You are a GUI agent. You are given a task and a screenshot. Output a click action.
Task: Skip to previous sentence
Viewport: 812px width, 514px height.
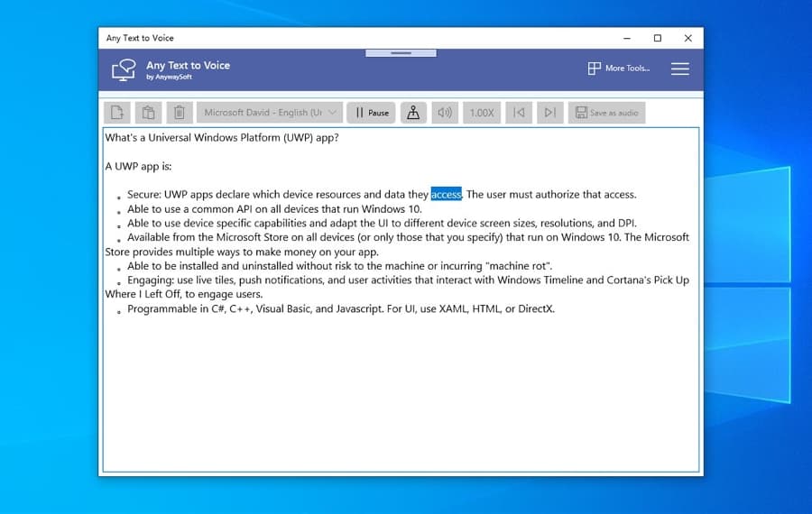point(518,113)
